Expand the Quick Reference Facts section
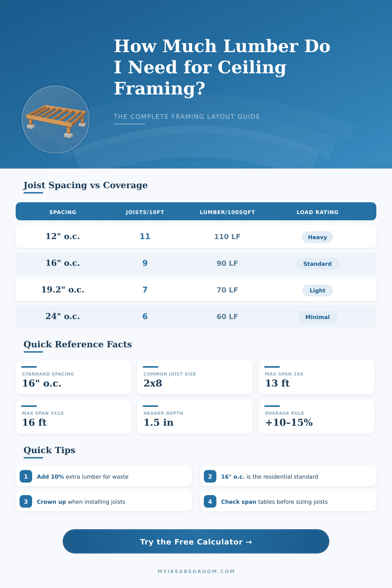 coord(77,344)
